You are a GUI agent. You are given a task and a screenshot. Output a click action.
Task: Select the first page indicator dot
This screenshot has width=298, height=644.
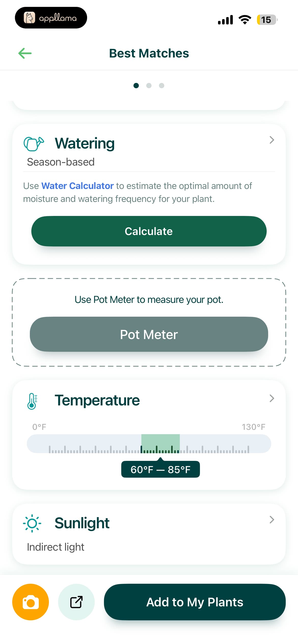tap(136, 85)
